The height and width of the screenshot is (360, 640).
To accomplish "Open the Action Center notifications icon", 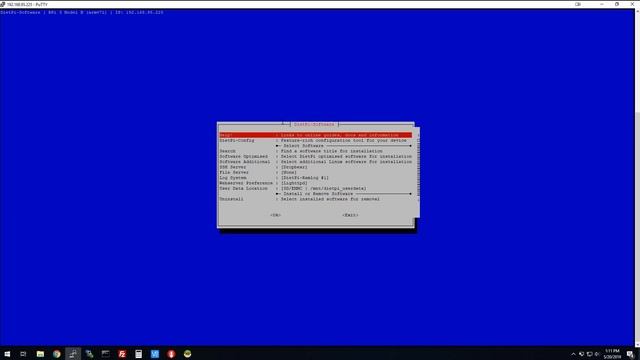I will pos(630,354).
